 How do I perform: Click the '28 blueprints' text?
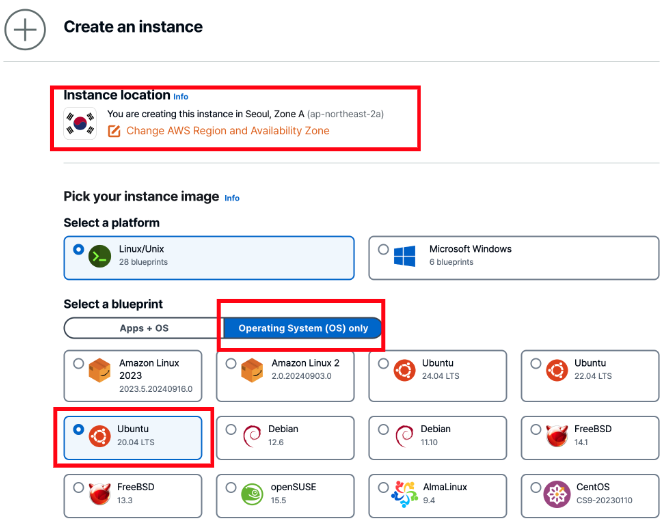(x=143, y=262)
